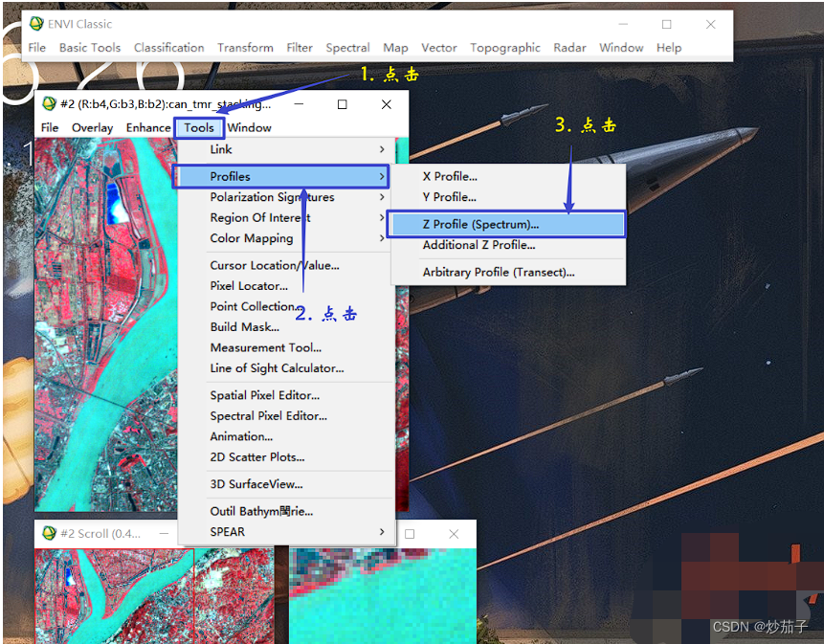This screenshot has width=824, height=644.
Task: Maximize the ENVI Classic window
Action: tap(666, 24)
